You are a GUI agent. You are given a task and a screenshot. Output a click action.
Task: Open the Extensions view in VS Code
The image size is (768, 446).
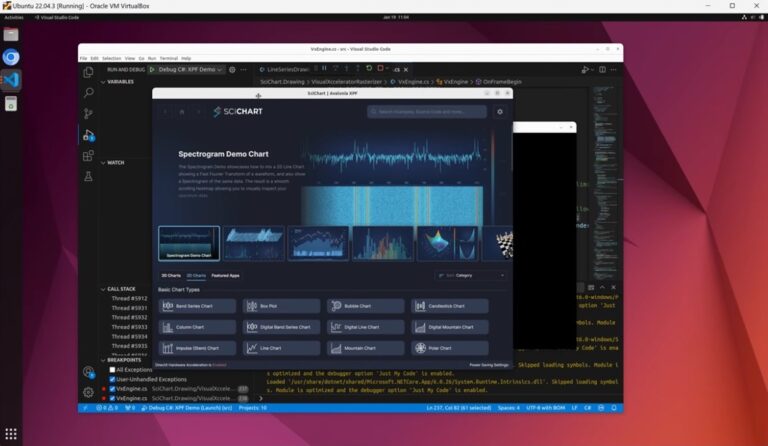88,156
